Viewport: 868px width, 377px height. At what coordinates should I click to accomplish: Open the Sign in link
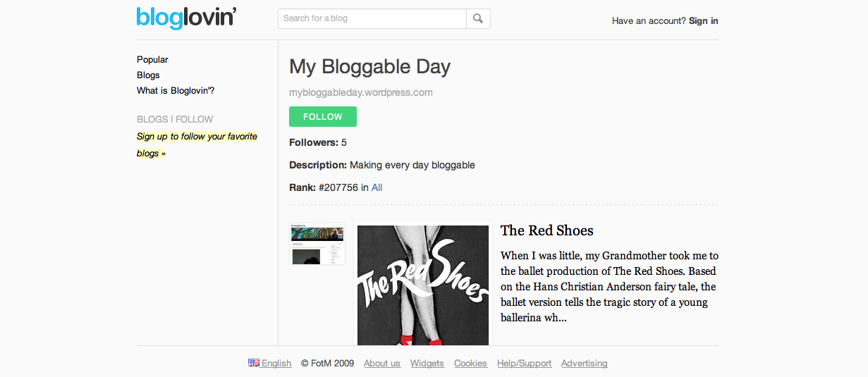tap(703, 20)
